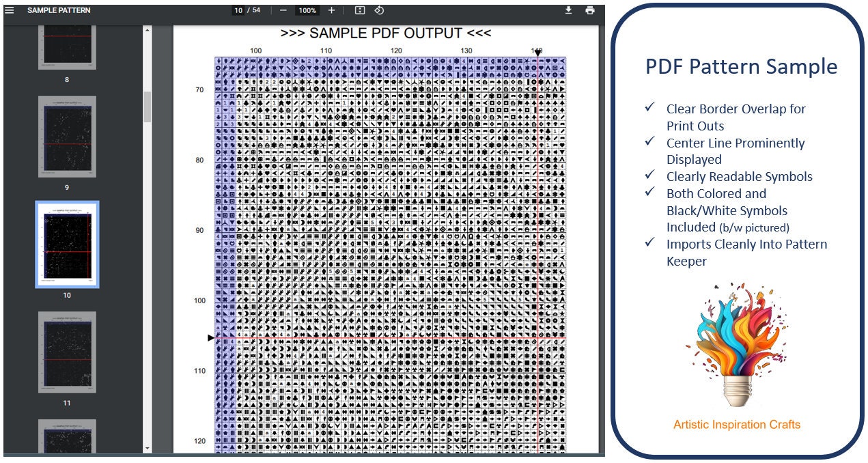Click the print icon
Screen dimensions: 868x463
590,10
